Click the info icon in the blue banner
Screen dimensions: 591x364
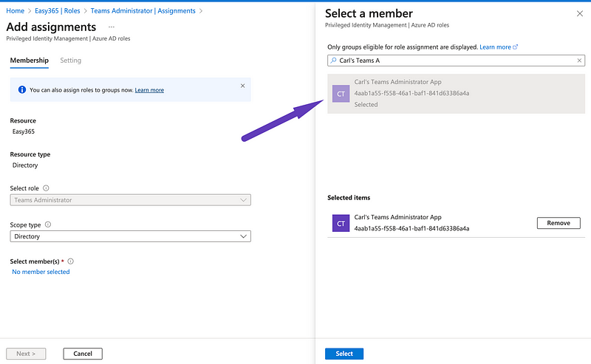click(x=22, y=90)
